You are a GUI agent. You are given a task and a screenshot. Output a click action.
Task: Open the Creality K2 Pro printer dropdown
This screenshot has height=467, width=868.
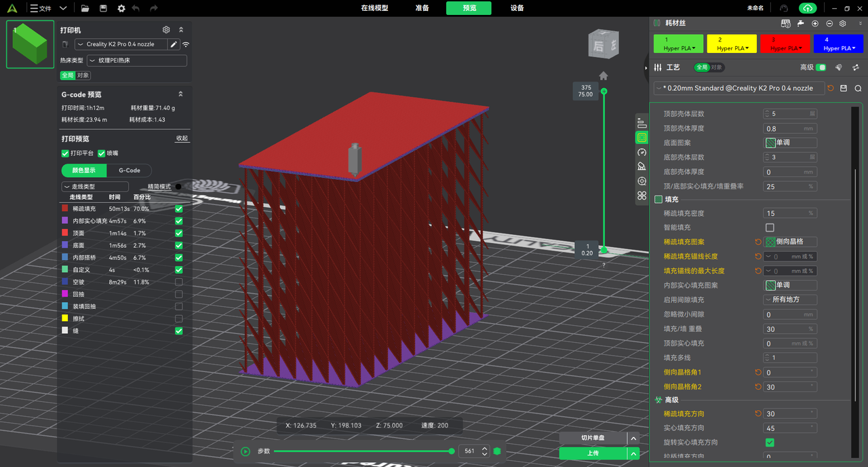click(x=121, y=44)
